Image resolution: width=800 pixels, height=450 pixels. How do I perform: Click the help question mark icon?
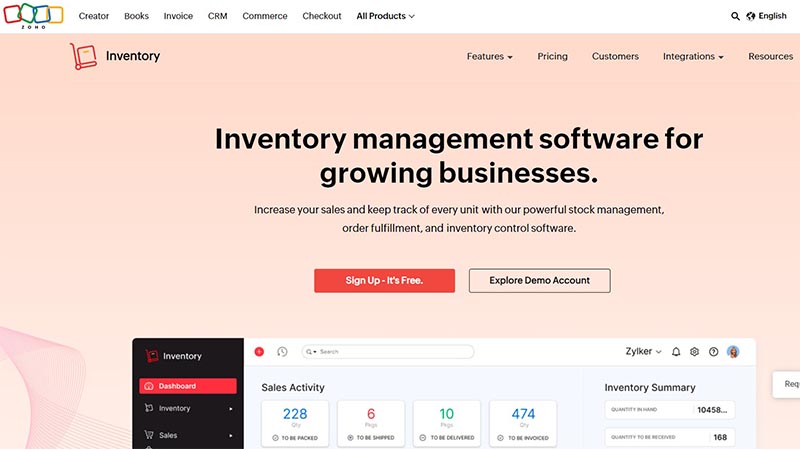[714, 352]
